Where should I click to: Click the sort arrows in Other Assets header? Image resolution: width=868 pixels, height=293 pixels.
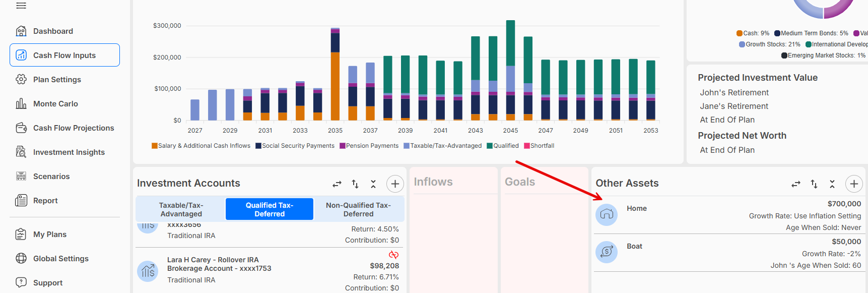(x=814, y=184)
